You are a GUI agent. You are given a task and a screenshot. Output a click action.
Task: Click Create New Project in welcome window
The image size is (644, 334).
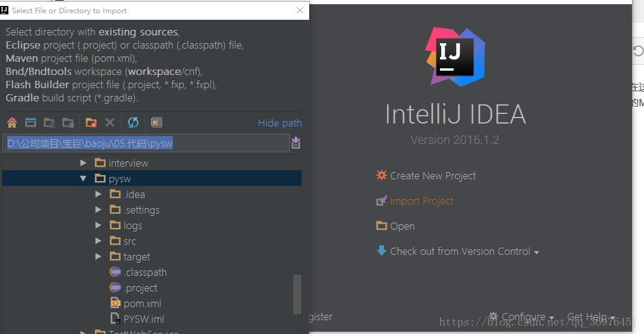pos(433,176)
